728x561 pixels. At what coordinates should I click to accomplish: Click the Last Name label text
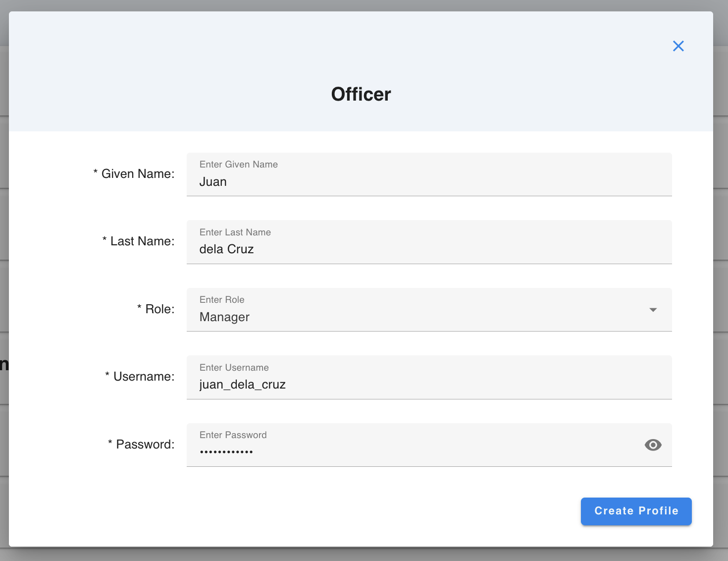(x=138, y=241)
